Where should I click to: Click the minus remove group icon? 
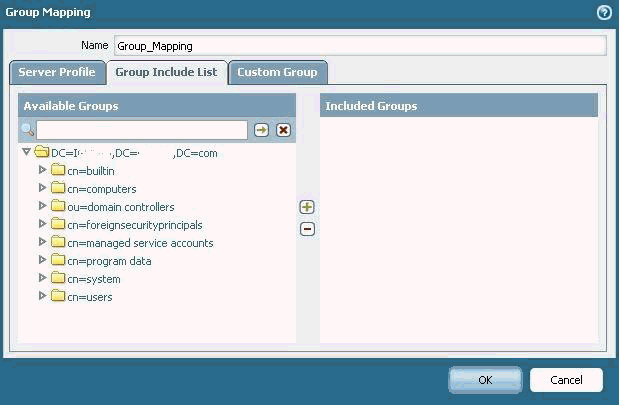(307, 229)
